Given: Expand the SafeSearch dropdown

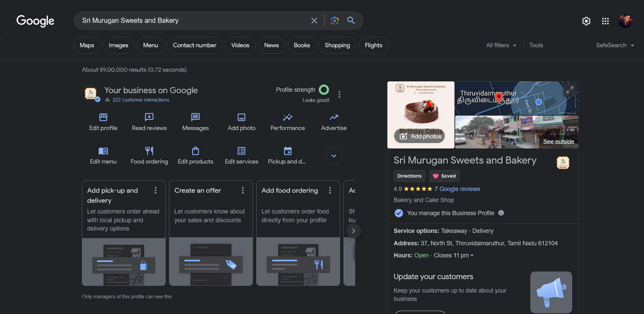Looking at the screenshot, I should point(615,45).
